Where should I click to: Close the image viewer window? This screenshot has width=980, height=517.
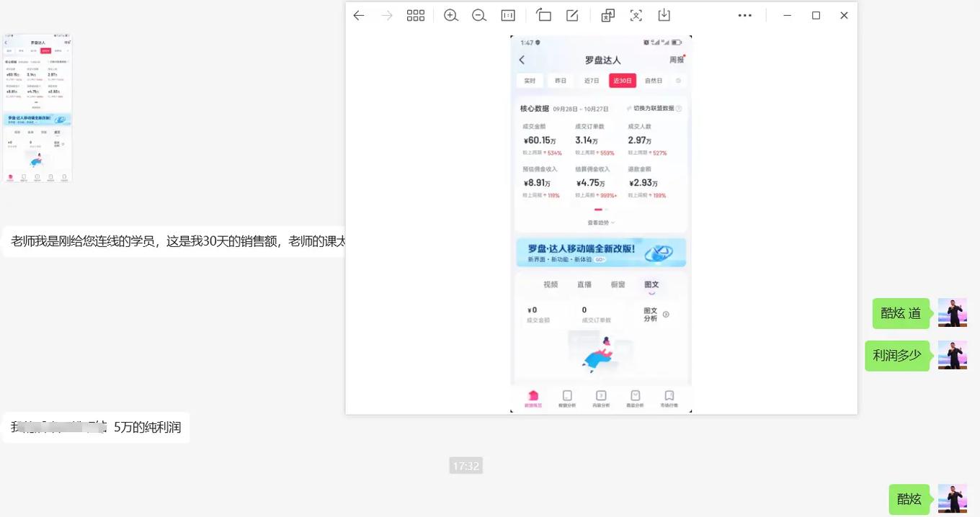[844, 15]
